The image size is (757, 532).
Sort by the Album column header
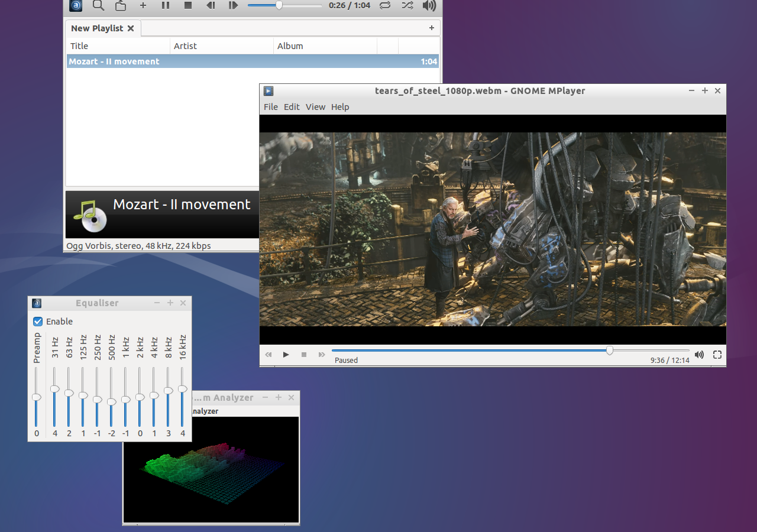click(325, 46)
